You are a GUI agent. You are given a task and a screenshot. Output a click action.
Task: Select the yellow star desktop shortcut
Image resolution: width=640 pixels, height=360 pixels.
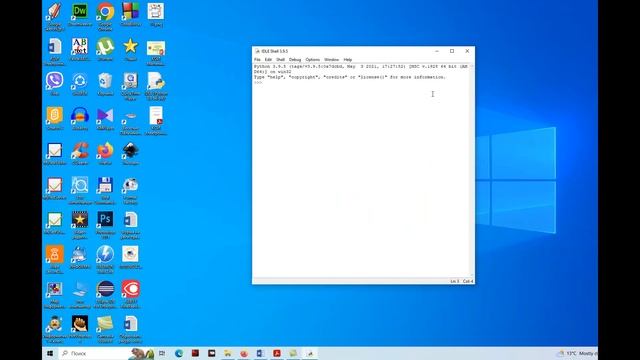coord(130,50)
